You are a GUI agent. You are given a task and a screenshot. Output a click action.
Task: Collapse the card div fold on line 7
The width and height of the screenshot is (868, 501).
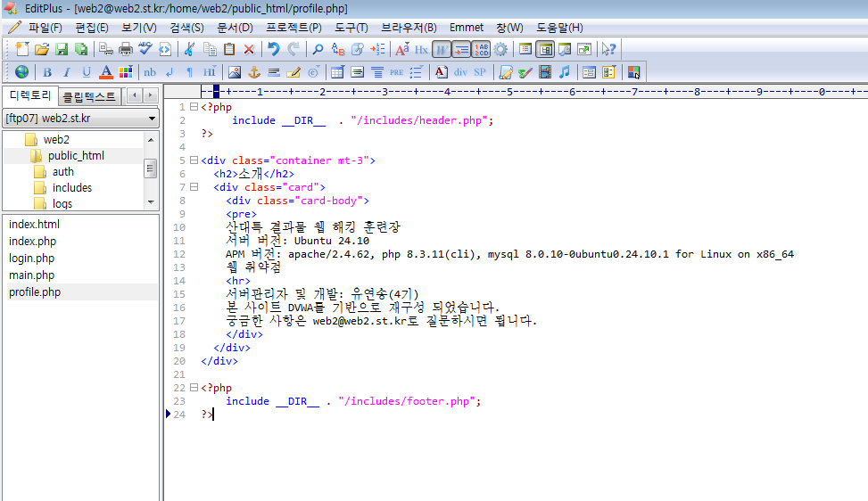click(194, 187)
